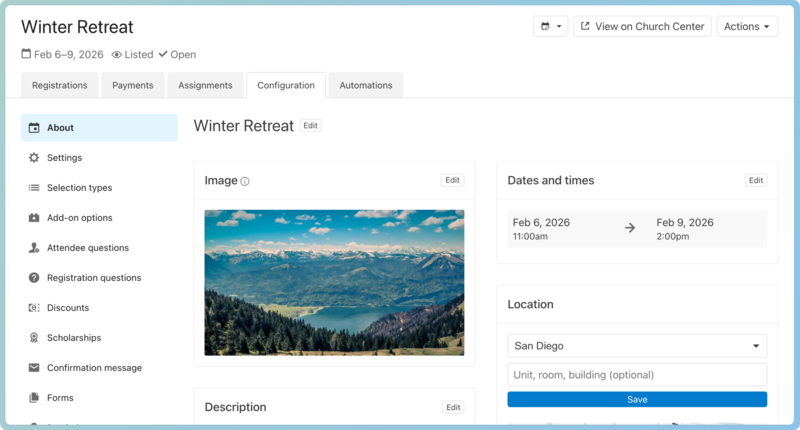Switch to the Registrations tab
800x430 pixels.
coord(59,86)
